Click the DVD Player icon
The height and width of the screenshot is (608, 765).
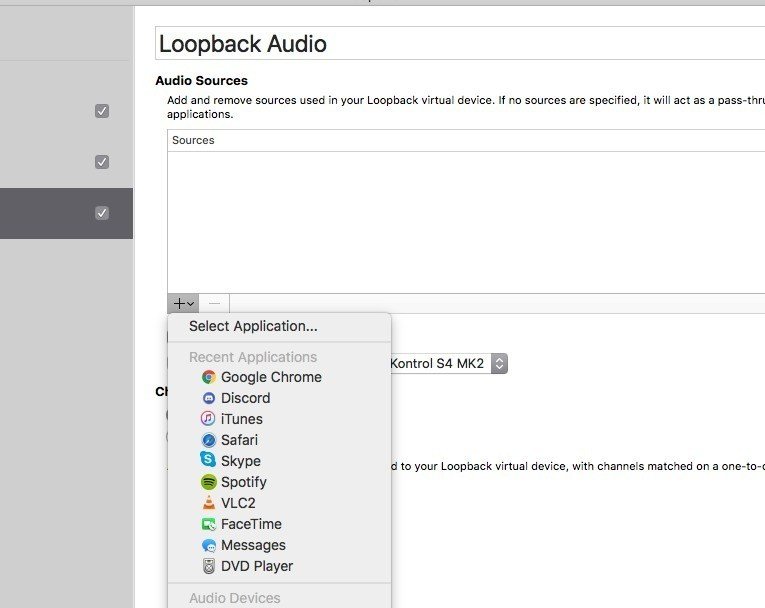(209, 566)
